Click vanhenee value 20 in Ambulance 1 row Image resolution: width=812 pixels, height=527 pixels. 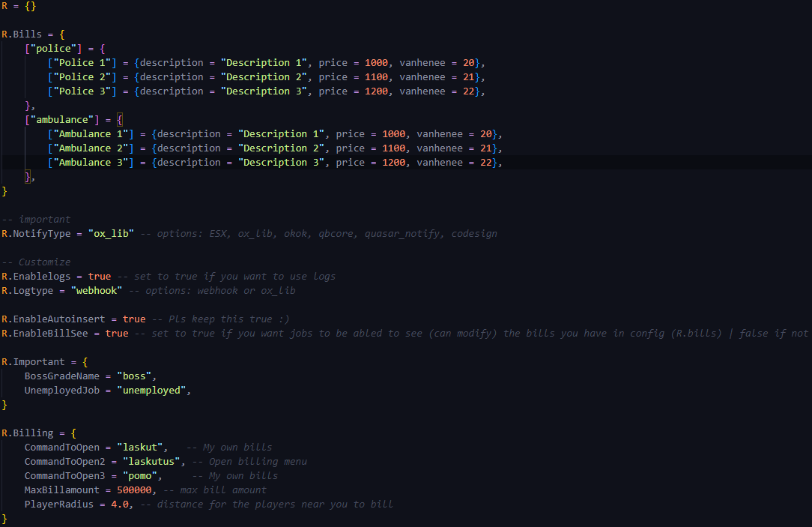pos(485,134)
